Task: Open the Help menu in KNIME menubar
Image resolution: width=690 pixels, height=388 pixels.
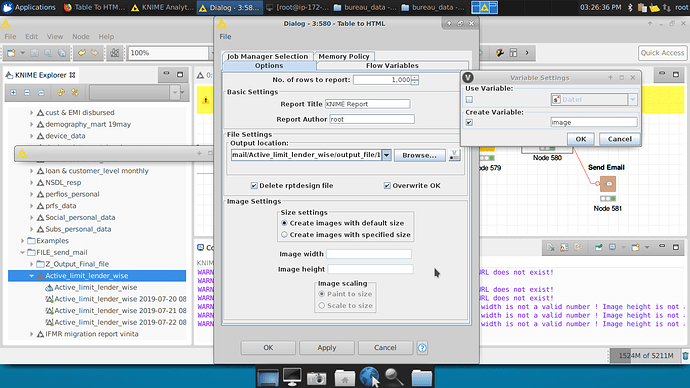Action: coord(106,37)
